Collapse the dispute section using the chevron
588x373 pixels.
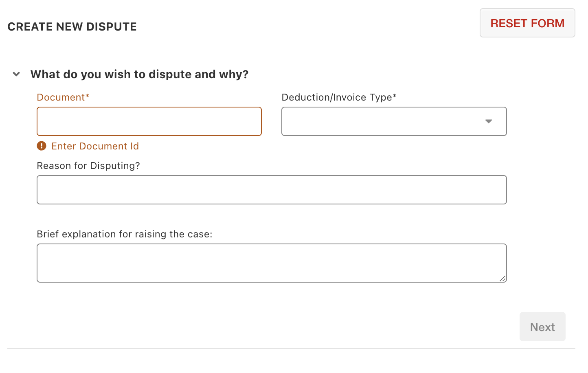click(16, 74)
